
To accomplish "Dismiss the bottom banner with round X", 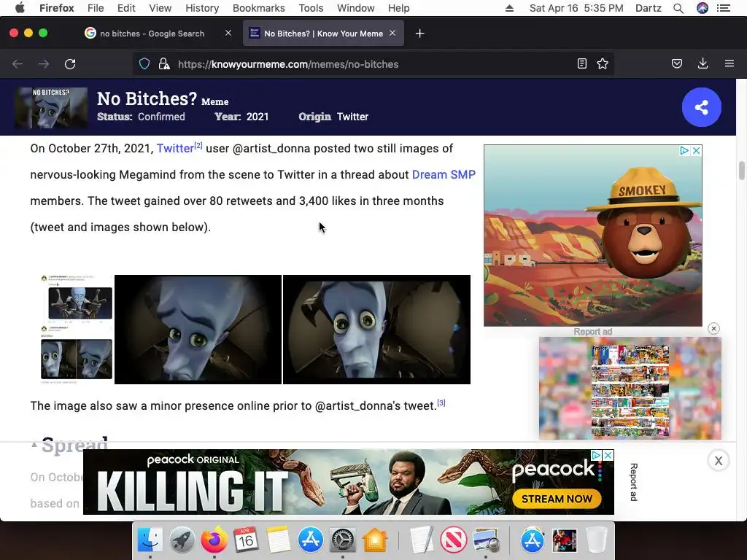I will 719,461.
